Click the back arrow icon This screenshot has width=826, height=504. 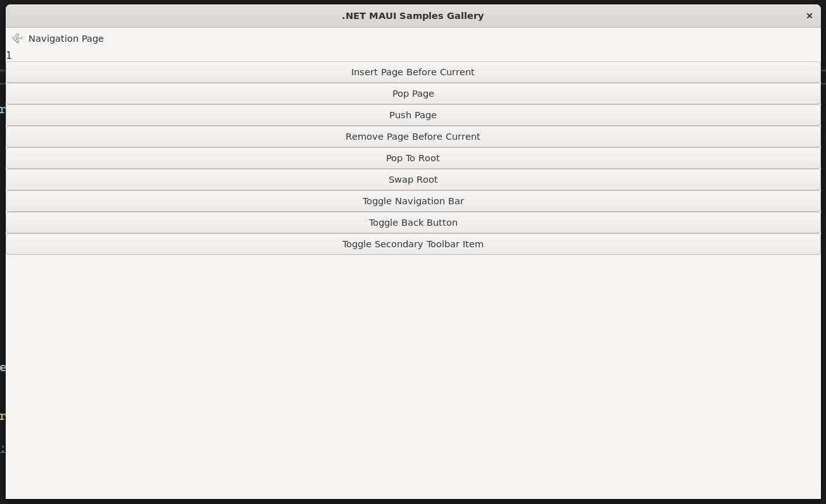[x=17, y=39]
